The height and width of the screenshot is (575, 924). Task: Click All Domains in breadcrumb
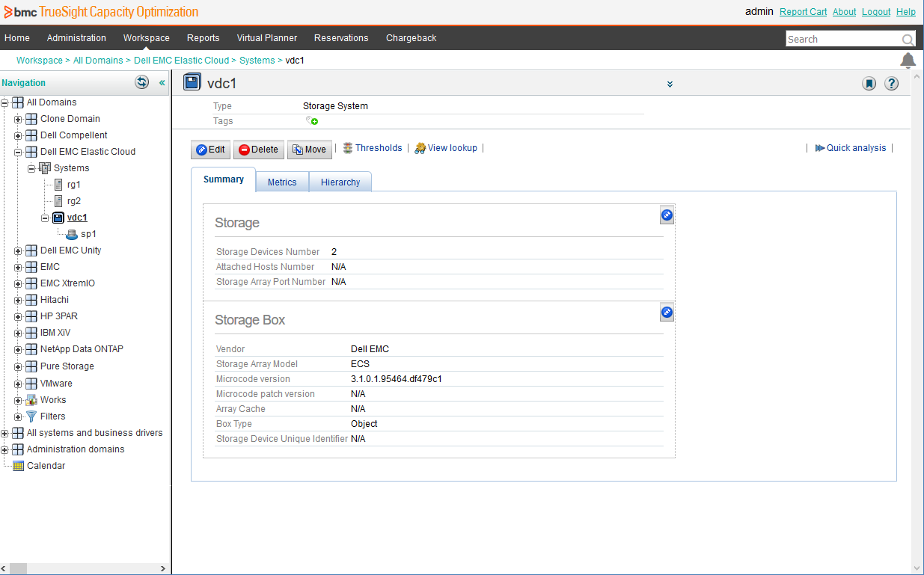tap(98, 61)
